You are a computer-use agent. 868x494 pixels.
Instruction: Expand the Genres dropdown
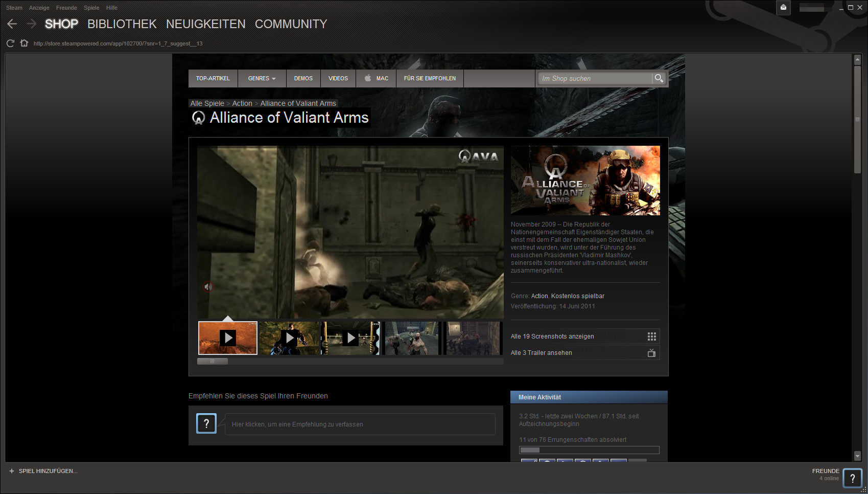tap(262, 78)
